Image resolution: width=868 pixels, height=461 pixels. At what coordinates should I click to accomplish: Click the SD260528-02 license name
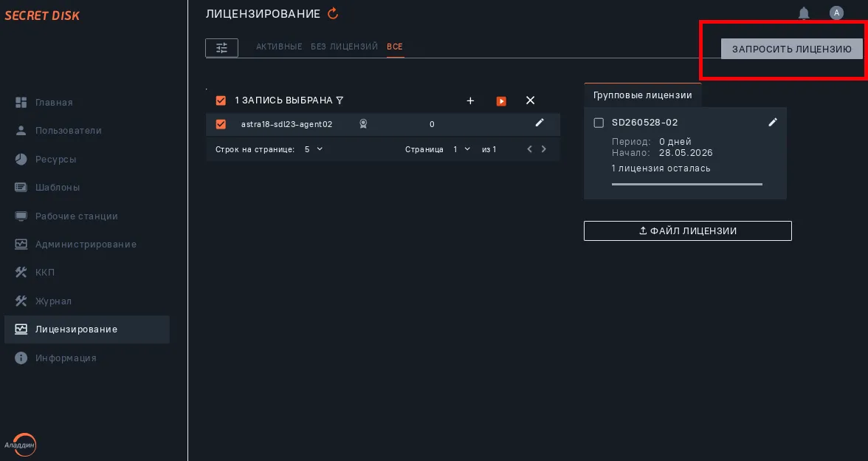[644, 123]
